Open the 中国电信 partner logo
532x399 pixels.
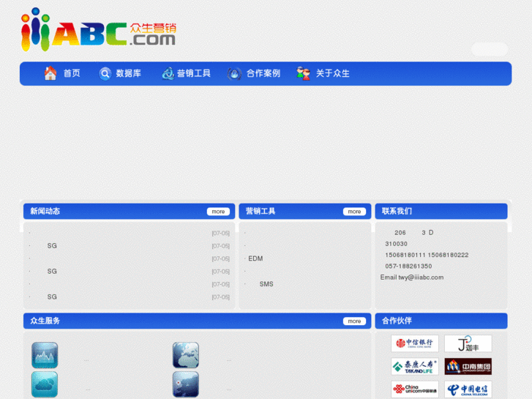coord(468,389)
